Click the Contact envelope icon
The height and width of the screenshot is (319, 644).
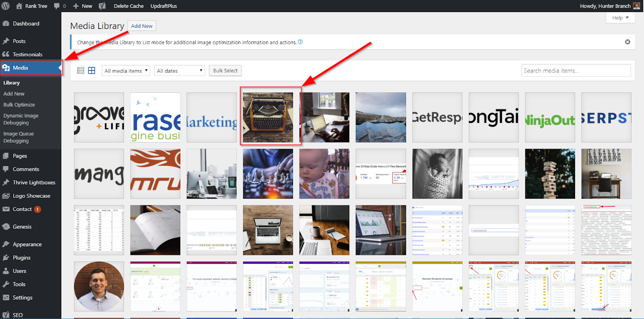coord(6,209)
